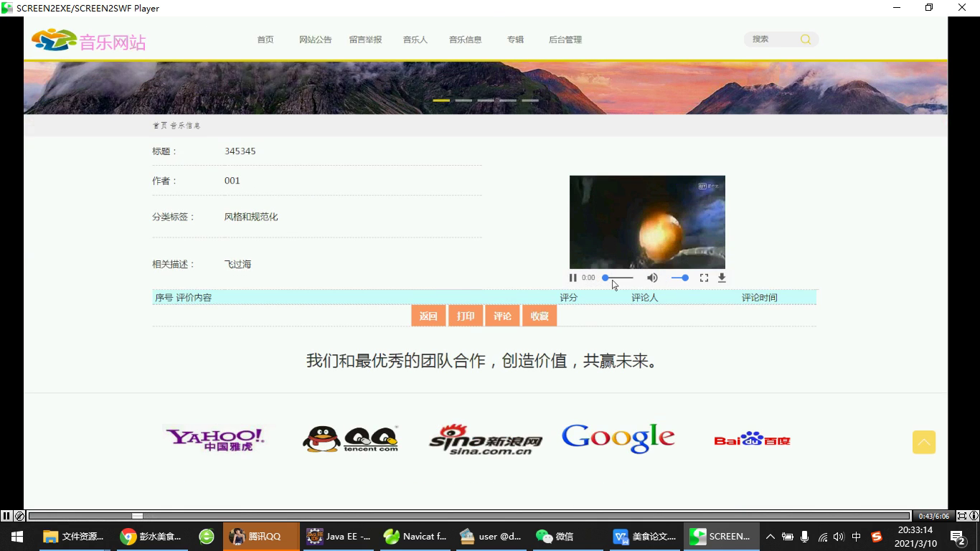This screenshot has width=980, height=551.
Task: Click the green circular taskbar icon
Action: click(x=207, y=537)
